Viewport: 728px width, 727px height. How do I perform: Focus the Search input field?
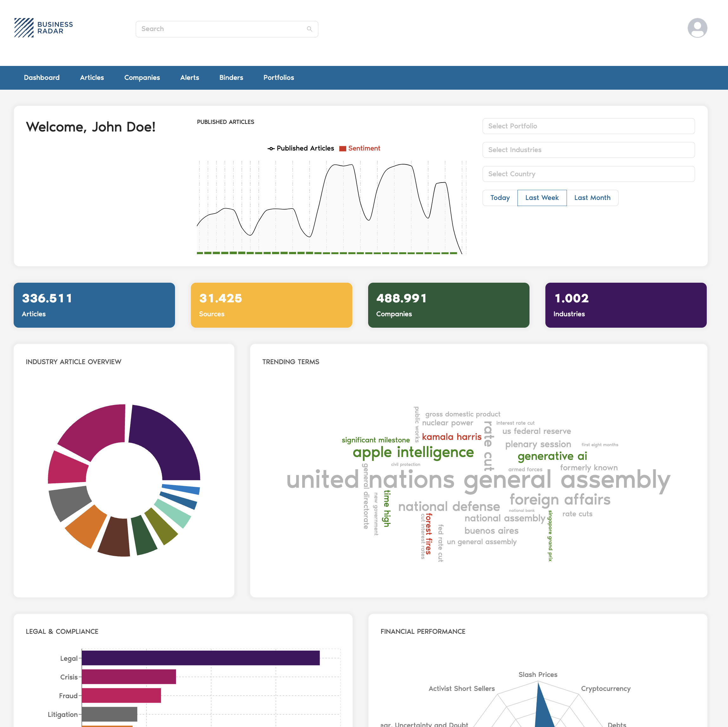click(222, 29)
